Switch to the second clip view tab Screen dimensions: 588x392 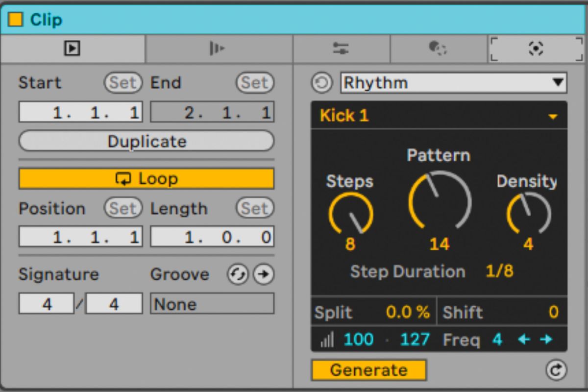[x=219, y=48]
